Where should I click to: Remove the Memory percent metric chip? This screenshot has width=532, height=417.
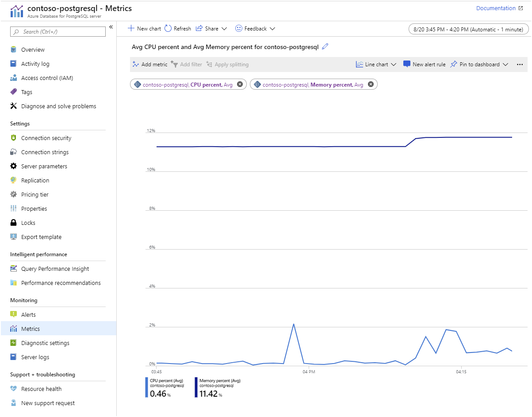(x=371, y=84)
